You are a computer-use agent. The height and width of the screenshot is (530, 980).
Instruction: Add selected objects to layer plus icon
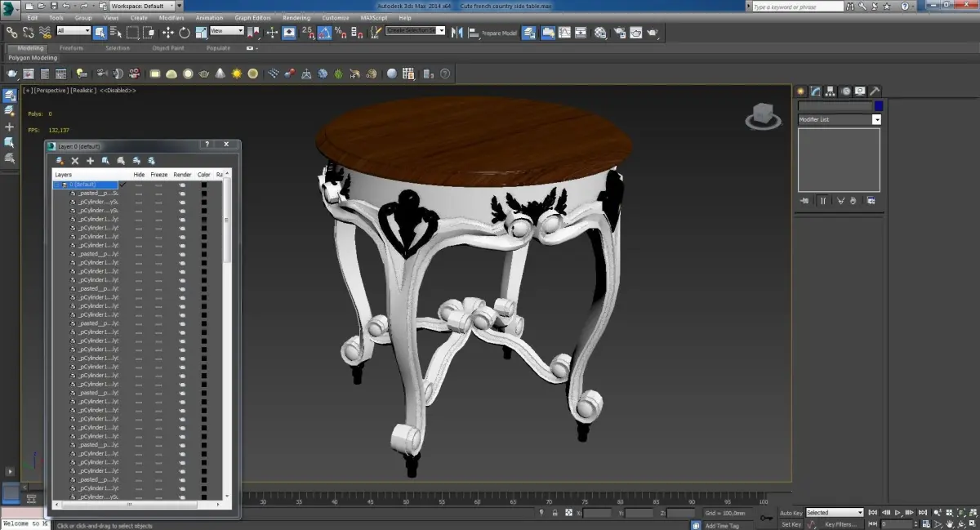tap(91, 161)
